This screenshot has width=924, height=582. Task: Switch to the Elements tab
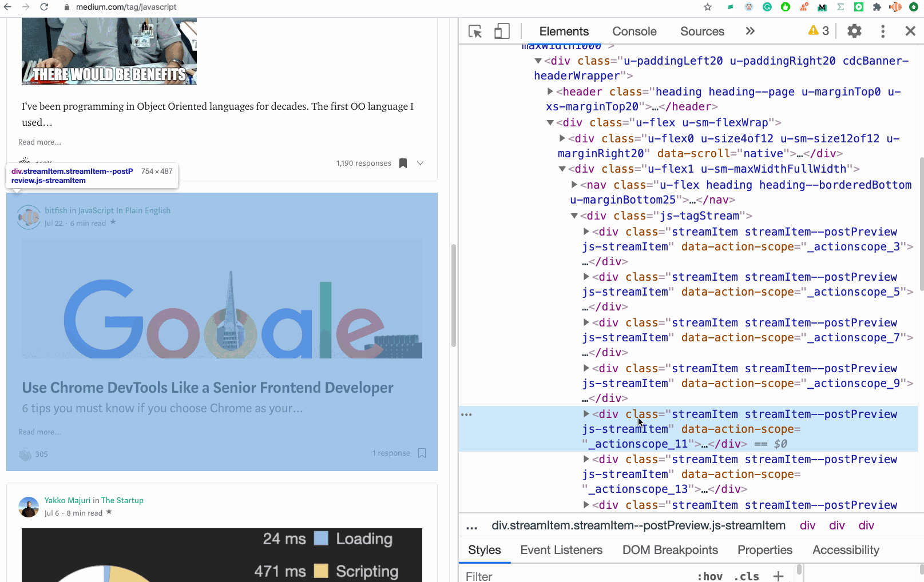click(564, 31)
